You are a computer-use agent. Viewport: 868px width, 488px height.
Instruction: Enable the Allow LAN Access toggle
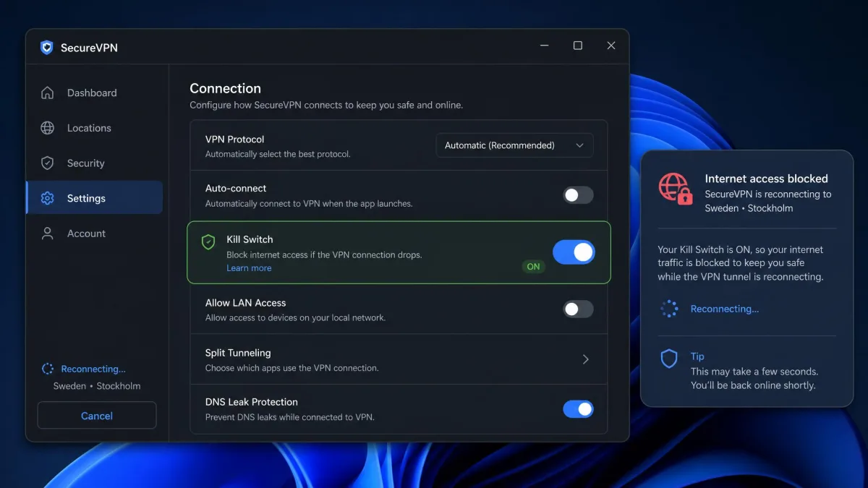pos(578,309)
